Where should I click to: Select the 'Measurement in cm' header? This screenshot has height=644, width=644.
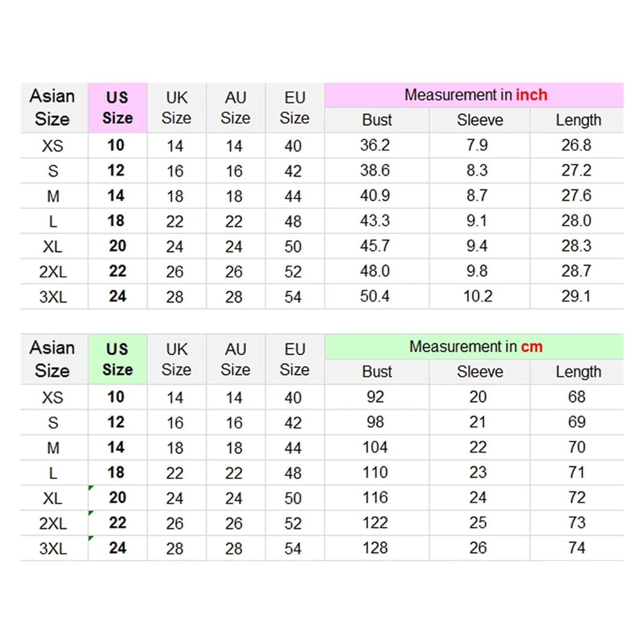coord(474,347)
